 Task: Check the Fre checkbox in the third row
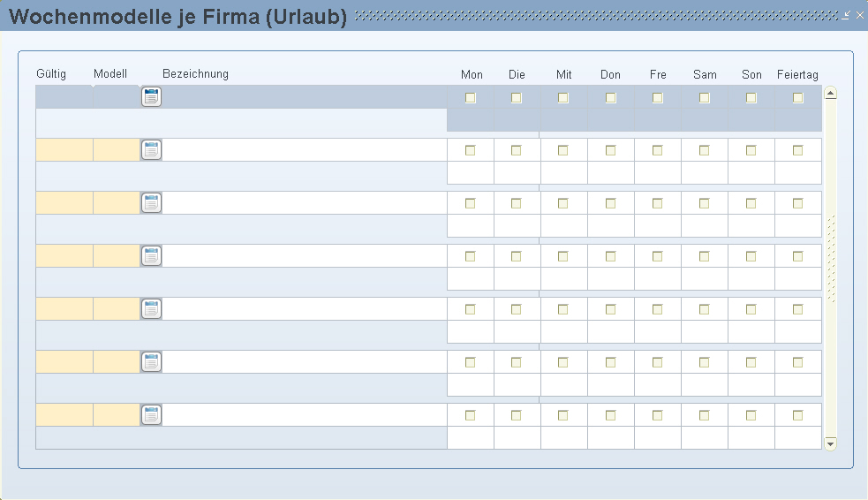pos(657,204)
